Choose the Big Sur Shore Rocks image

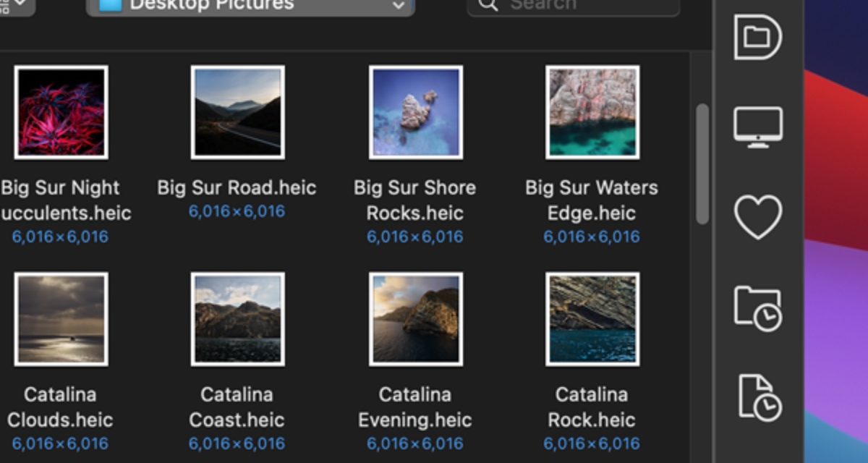click(415, 112)
